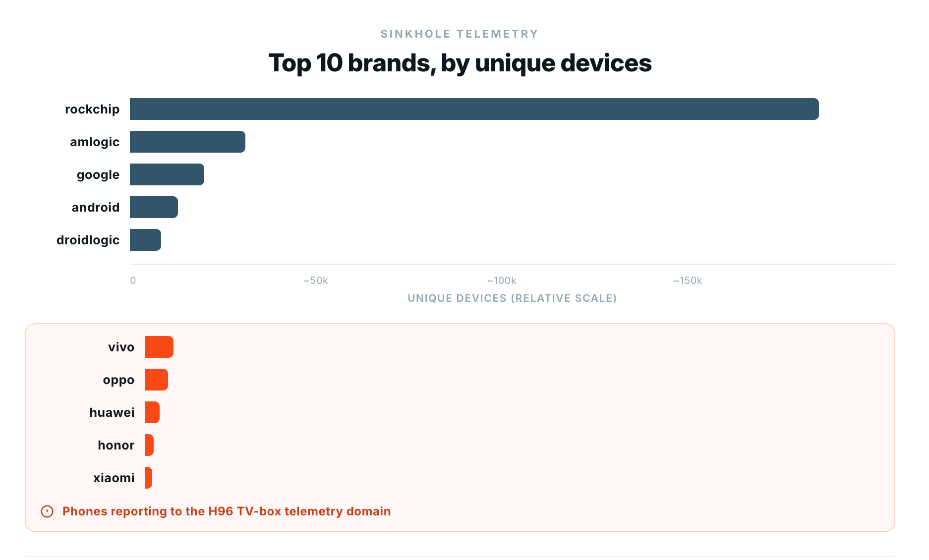Select the droidlogic bar

[x=145, y=240]
